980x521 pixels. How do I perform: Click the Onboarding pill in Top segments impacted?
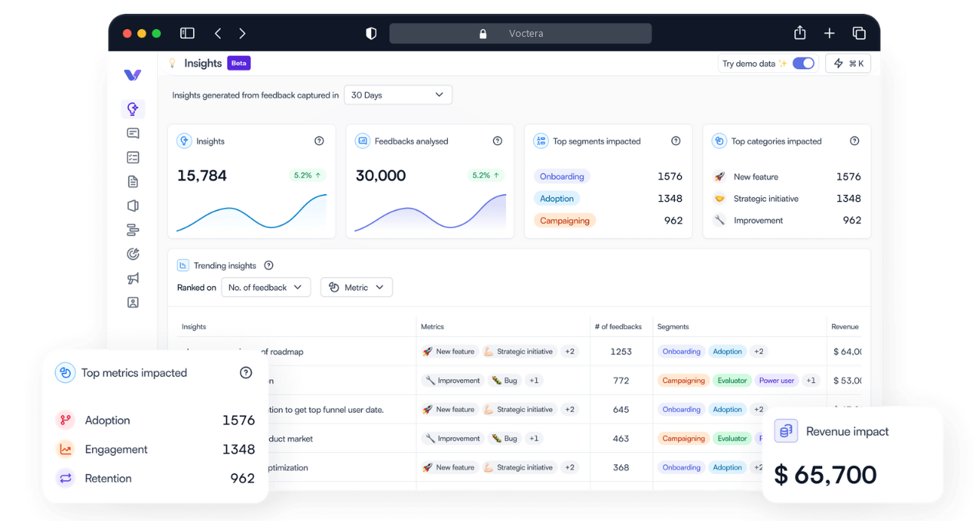pos(562,176)
